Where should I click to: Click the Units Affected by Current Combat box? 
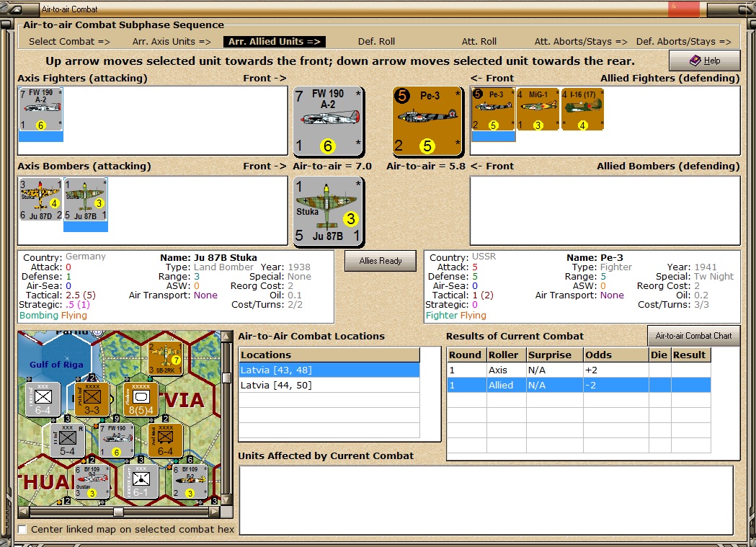tap(486, 500)
